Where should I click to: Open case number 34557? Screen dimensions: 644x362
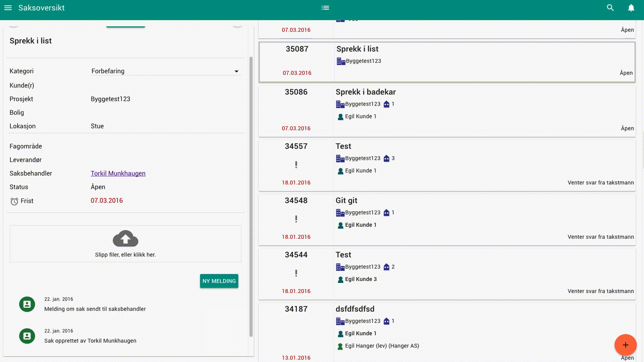[296, 146]
